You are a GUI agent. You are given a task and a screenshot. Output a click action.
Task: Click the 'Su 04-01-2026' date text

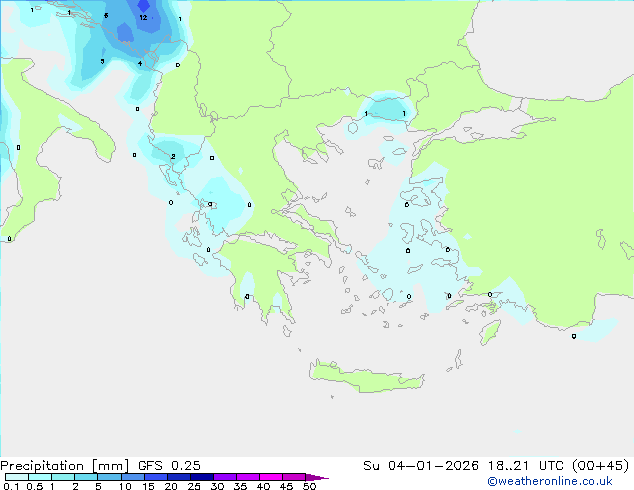coord(421,466)
